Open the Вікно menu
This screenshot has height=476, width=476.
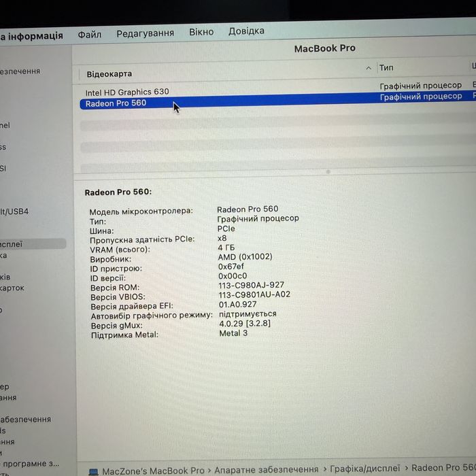pyautogui.click(x=201, y=32)
